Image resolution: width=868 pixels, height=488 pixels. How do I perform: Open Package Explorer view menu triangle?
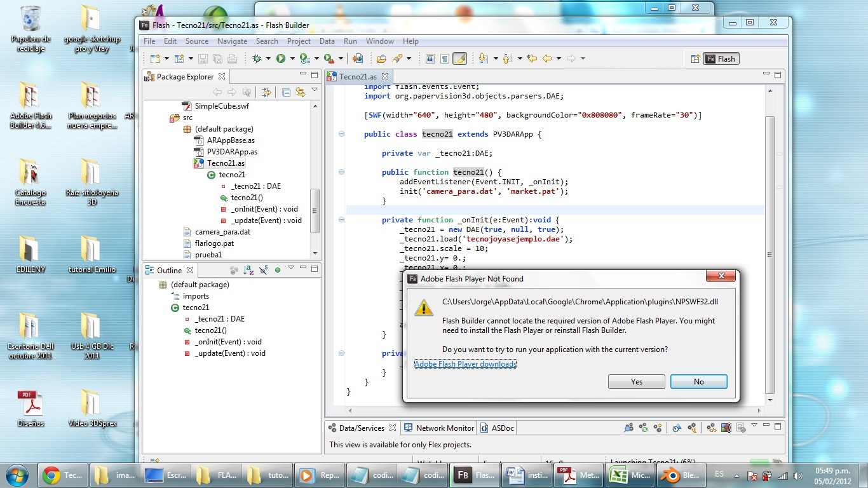[315, 90]
